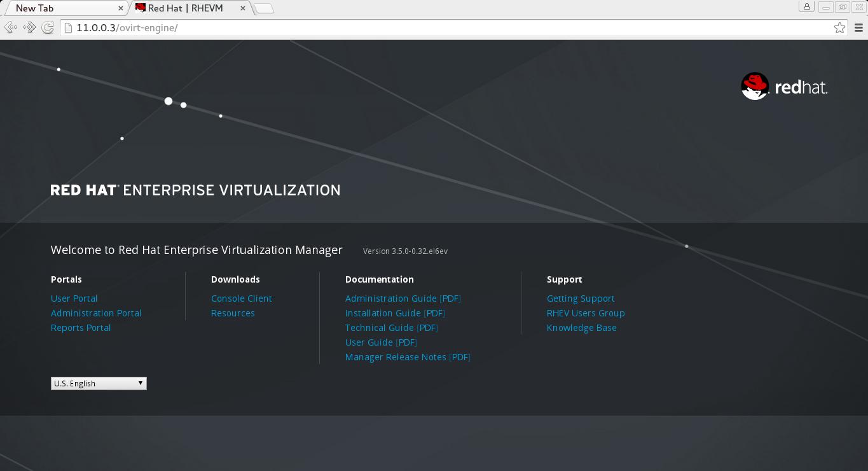
Task: Open the Installation Guide PDF version
Action: [434, 313]
